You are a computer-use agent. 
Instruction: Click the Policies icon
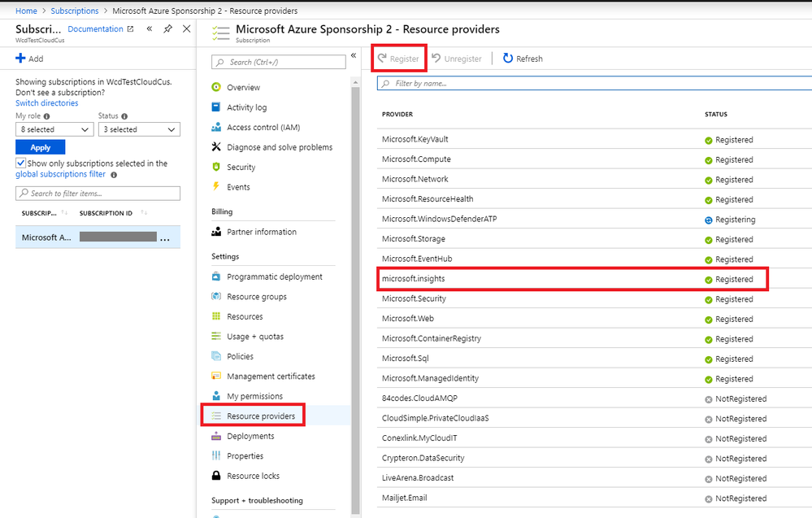click(x=216, y=356)
